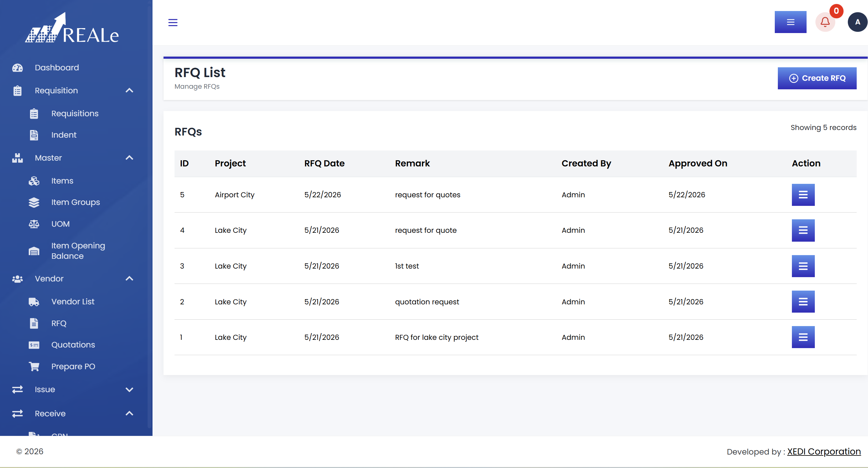Viewport: 868px width, 468px height.
Task: Open the user avatar A menu
Action: [x=858, y=22]
